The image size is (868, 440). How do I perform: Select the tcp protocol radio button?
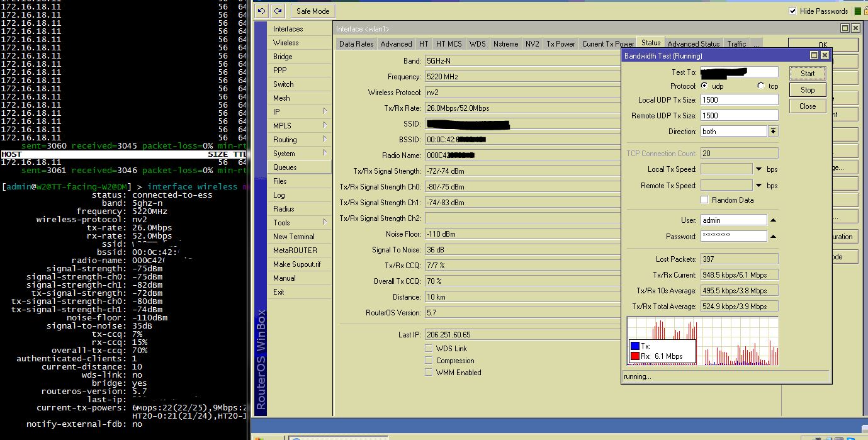[762, 86]
